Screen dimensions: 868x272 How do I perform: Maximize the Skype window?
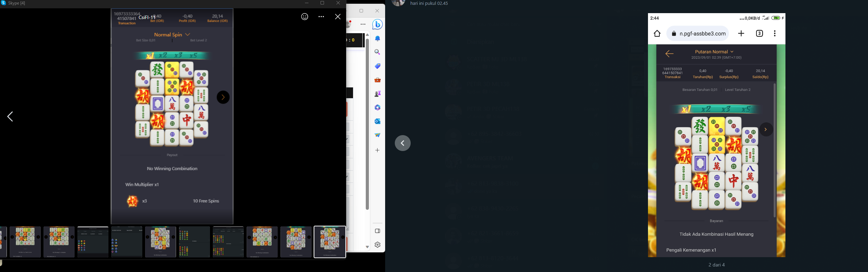point(322,3)
